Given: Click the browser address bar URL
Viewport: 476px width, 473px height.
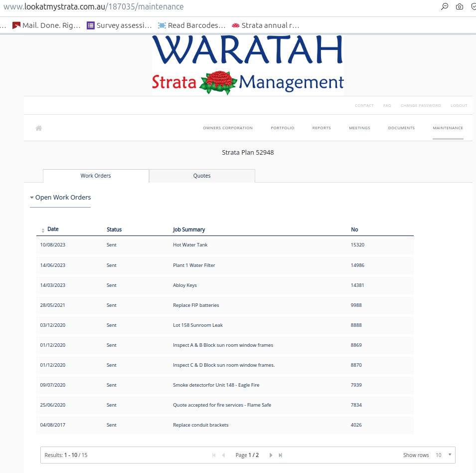Looking at the screenshot, I should point(94,6).
